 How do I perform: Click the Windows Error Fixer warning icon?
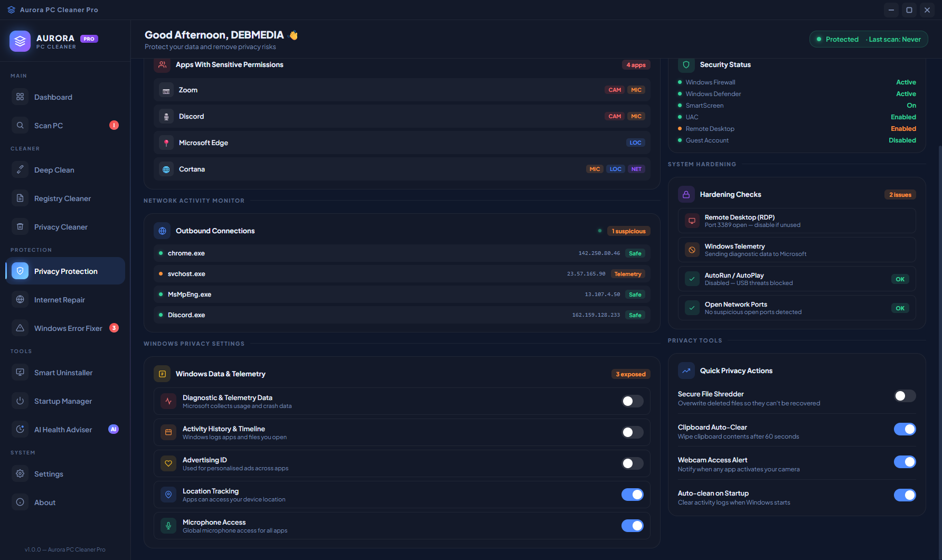(x=20, y=328)
